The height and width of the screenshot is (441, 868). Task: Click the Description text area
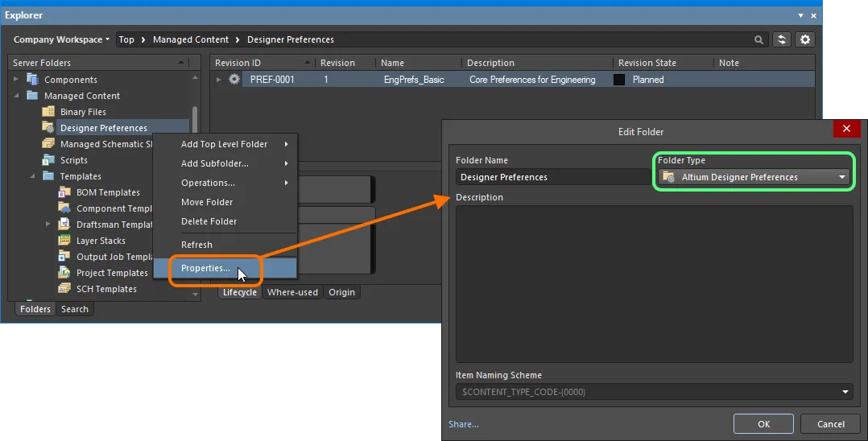(654, 284)
